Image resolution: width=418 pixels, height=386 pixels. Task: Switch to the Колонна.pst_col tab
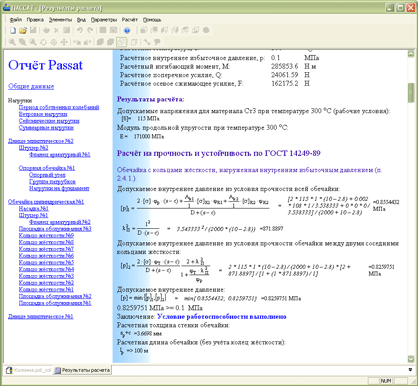coord(29,370)
